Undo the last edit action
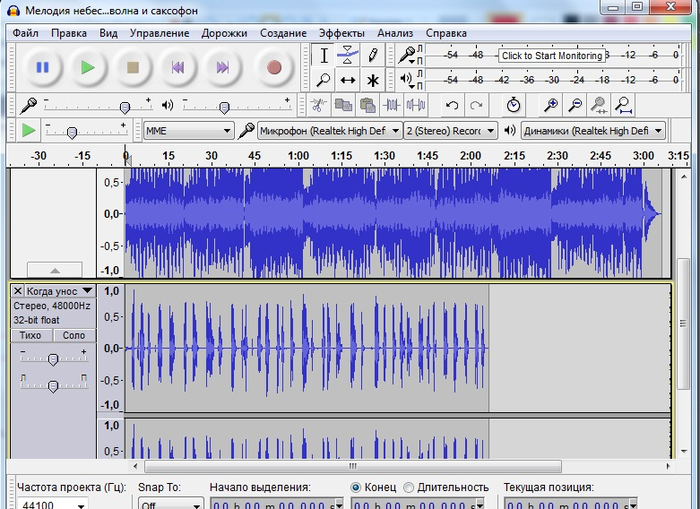The height and width of the screenshot is (509, 700). (452, 105)
